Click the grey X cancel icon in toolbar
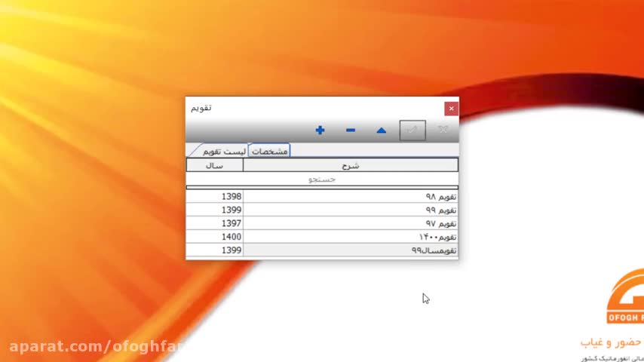The height and width of the screenshot is (362, 644). tap(443, 130)
